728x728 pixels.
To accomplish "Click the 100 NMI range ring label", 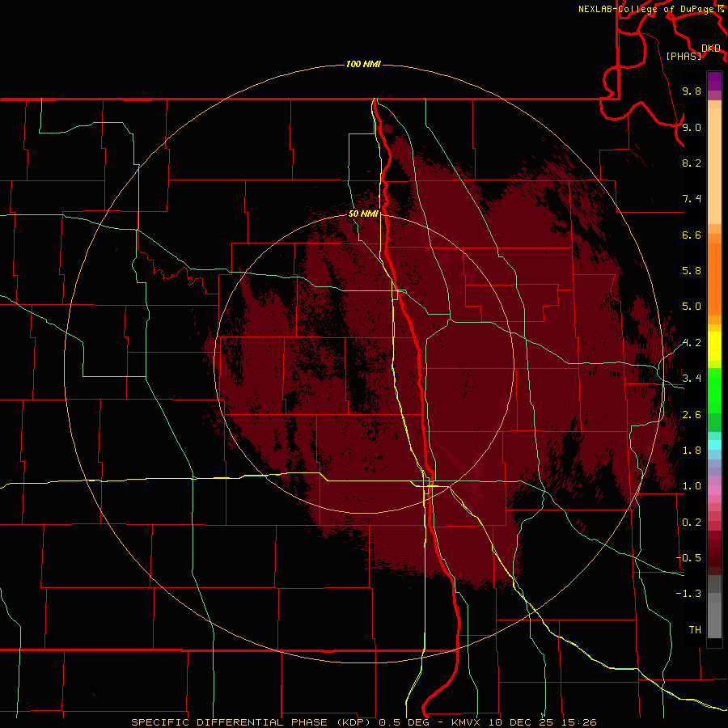I will click(363, 64).
